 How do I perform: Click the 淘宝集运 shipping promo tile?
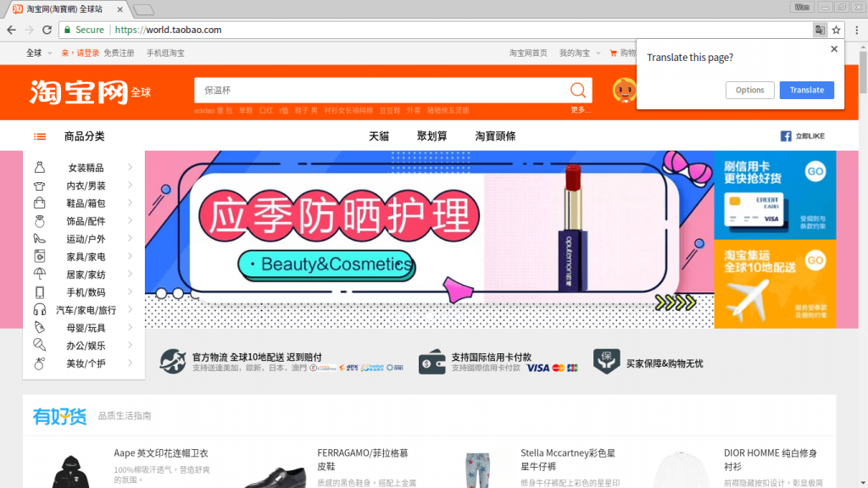click(775, 284)
